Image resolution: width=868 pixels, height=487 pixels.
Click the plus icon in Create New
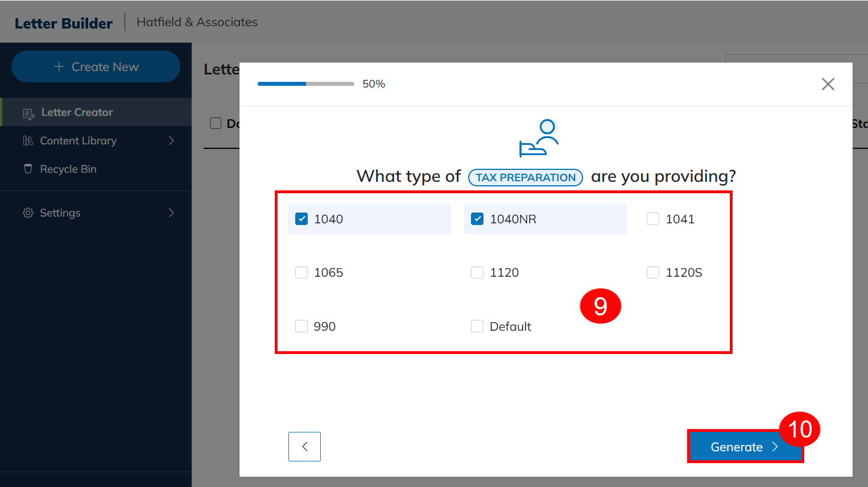click(59, 67)
